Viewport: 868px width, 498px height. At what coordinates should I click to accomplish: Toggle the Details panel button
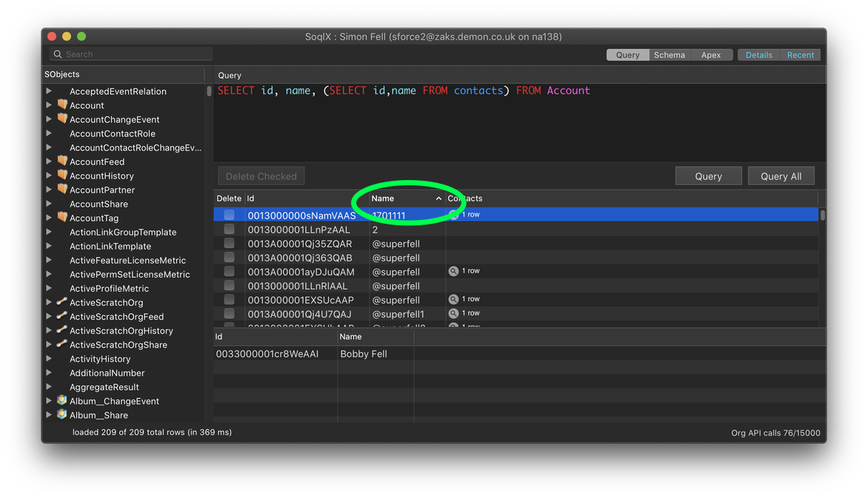click(758, 55)
